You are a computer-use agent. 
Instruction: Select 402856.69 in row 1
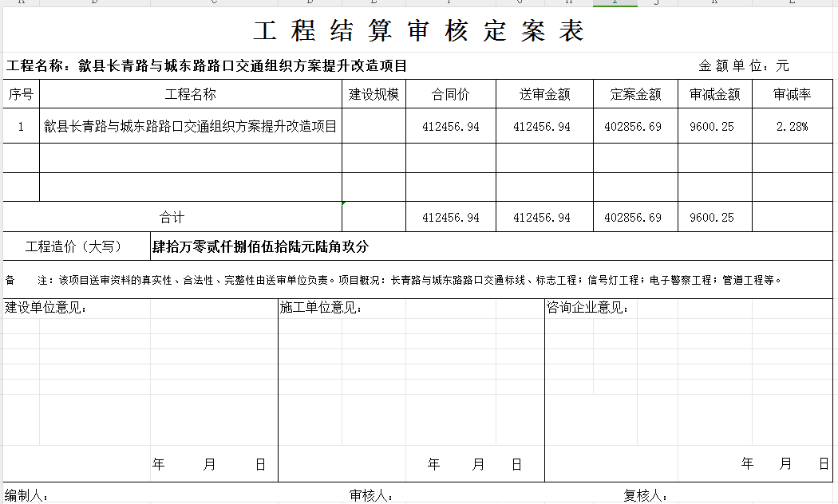633,126
